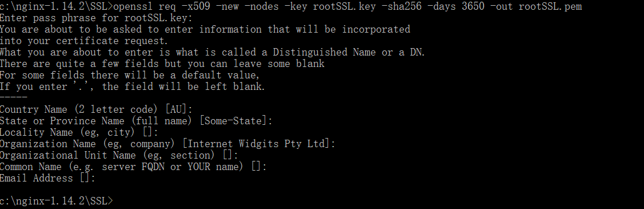Click the 'There are quite a few fields' line

pyautogui.click(x=162, y=64)
